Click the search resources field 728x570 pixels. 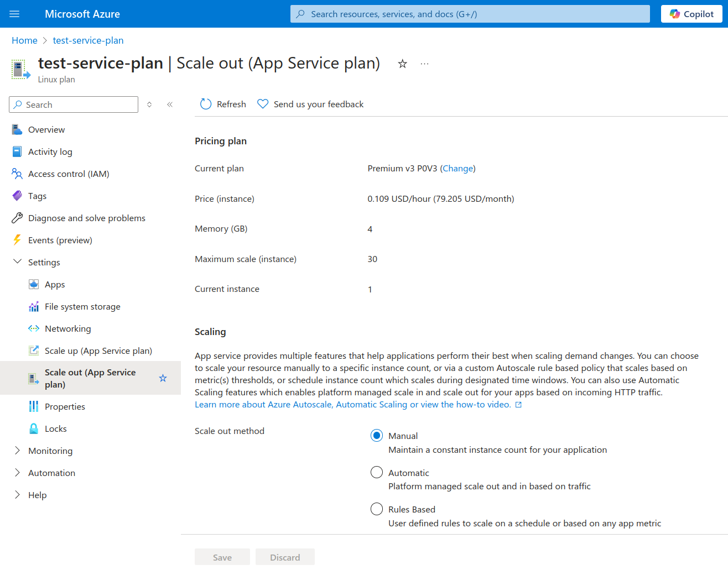470,14
